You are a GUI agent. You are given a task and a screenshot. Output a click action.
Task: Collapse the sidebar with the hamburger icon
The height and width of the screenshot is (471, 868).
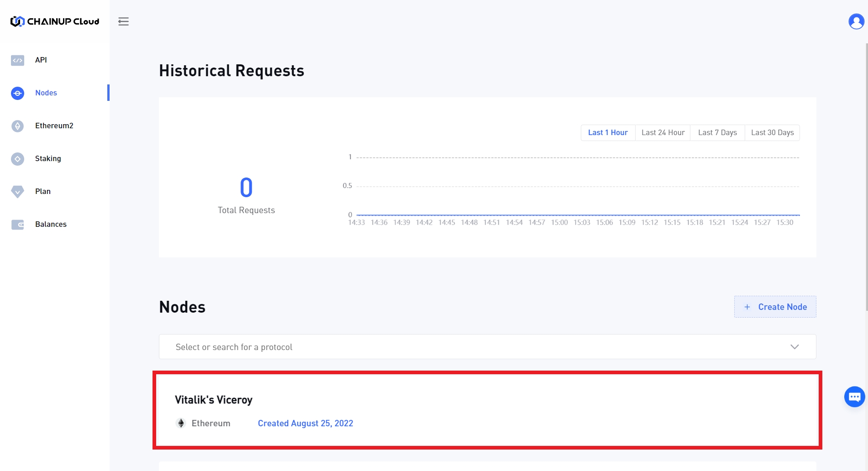click(123, 21)
